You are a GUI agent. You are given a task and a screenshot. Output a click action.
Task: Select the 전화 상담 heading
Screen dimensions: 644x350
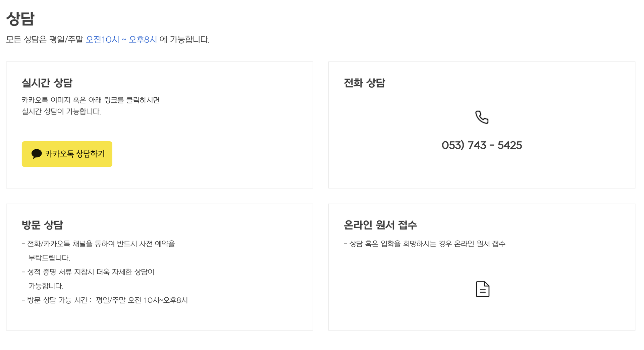(x=364, y=83)
